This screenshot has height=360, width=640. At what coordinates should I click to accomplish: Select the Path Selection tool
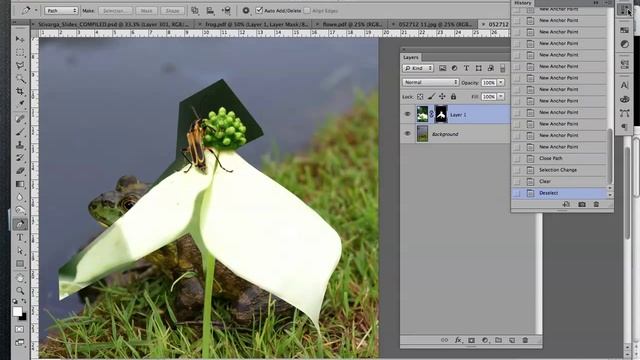coord(20,251)
